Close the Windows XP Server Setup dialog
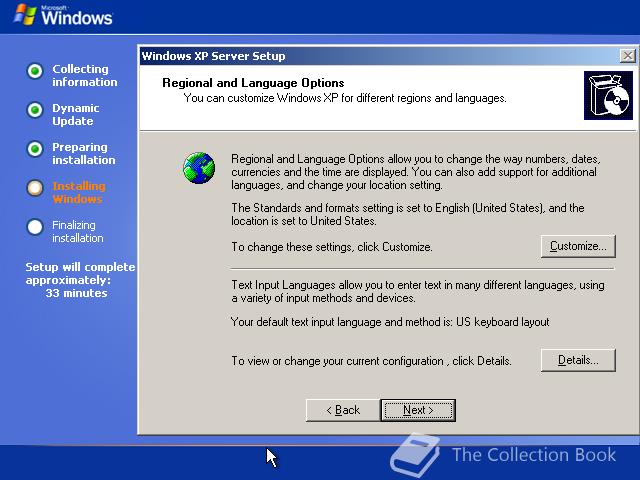The height and width of the screenshot is (480, 640). (627, 56)
